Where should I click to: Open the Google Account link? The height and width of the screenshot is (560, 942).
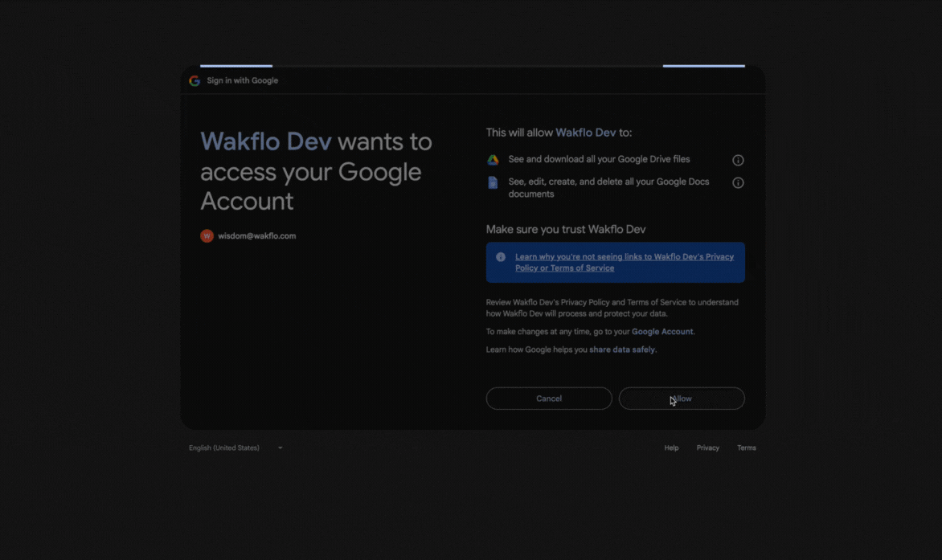click(x=662, y=331)
